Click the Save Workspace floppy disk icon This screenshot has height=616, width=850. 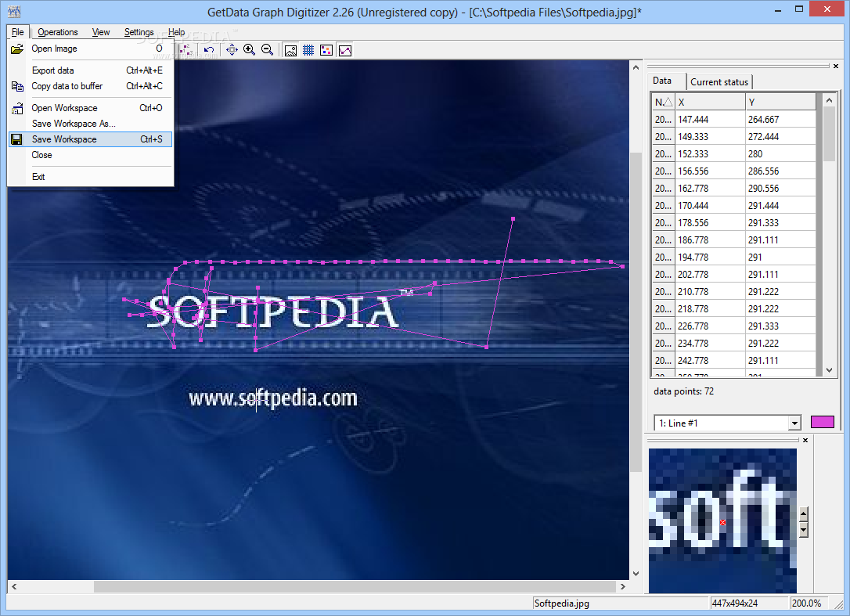[16, 139]
